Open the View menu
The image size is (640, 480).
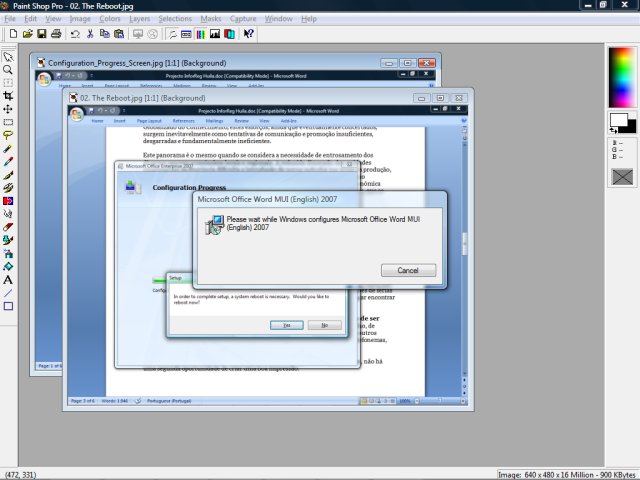tap(53, 19)
